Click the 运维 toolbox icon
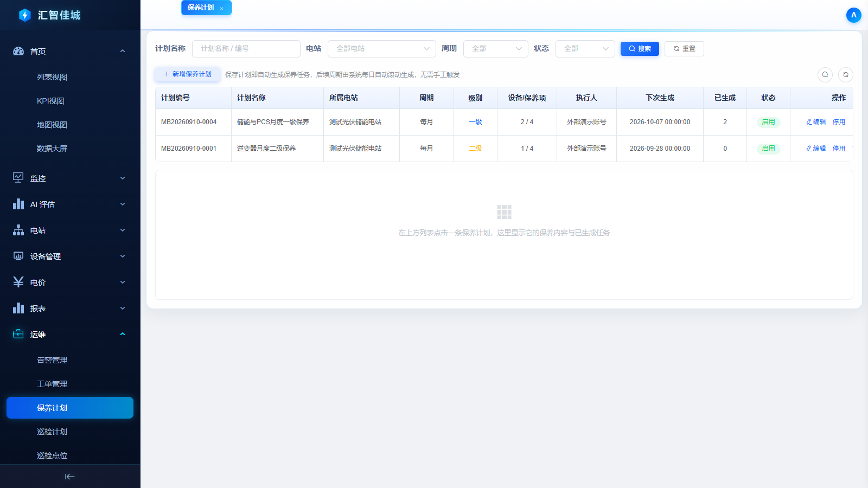 click(x=18, y=334)
